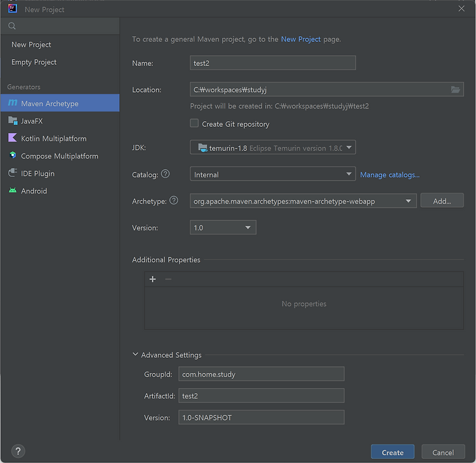Viewport: 476px width, 463px height.
Task: Open dialog help with the question mark button
Action: click(x=18, y=451)
